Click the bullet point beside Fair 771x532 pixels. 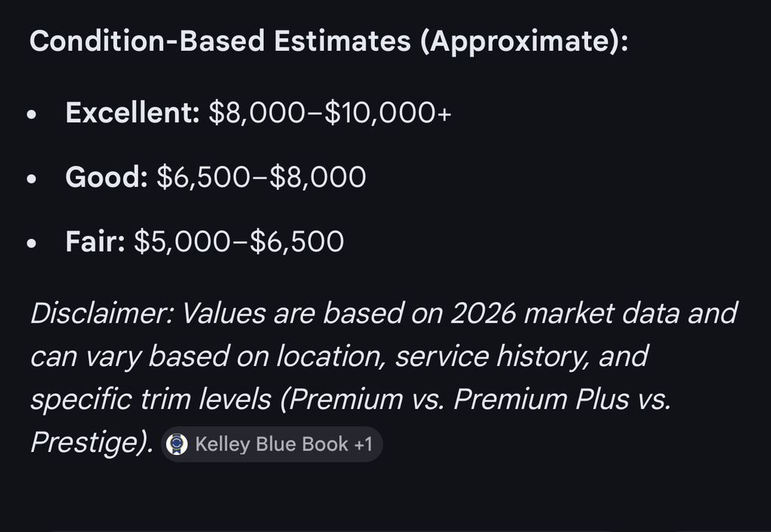[32, 243]
